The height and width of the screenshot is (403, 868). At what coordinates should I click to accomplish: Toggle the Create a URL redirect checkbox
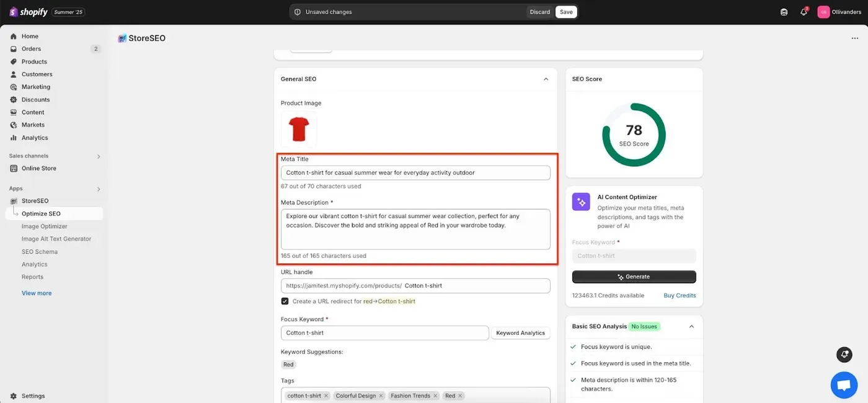(285, 301)
